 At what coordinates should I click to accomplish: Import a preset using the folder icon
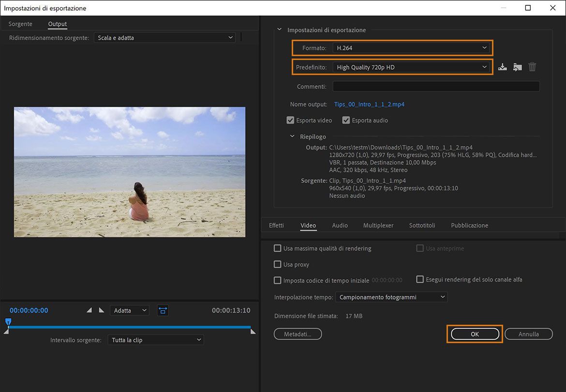click(517, 66)
